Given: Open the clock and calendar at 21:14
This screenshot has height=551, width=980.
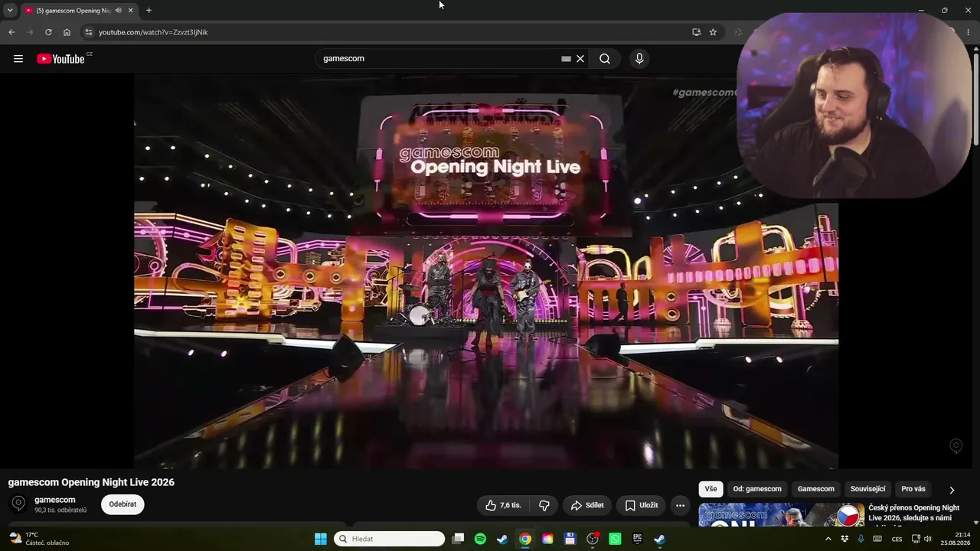Looking at the screenshot, I should [955, 539].
